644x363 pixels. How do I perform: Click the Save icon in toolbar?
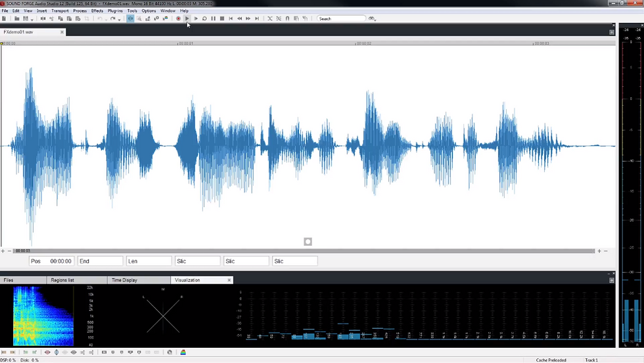point(26,18)
